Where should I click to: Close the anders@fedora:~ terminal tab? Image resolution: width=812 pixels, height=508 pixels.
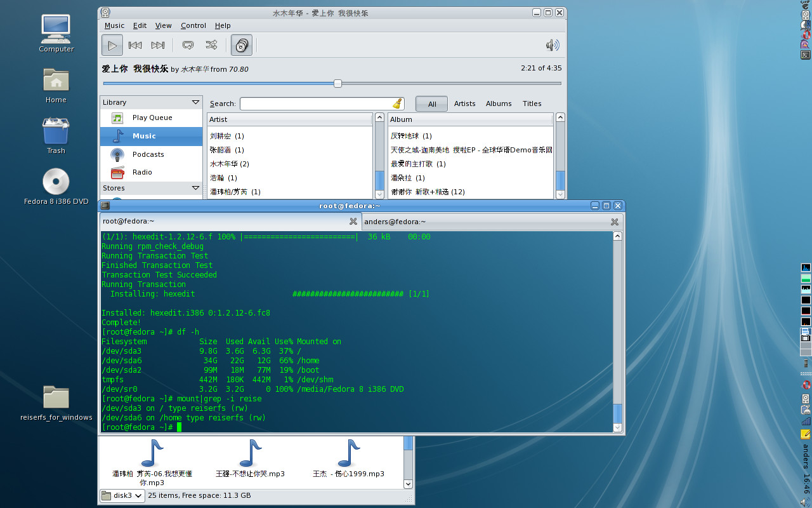pyautogui.click(x=614, y=222)
